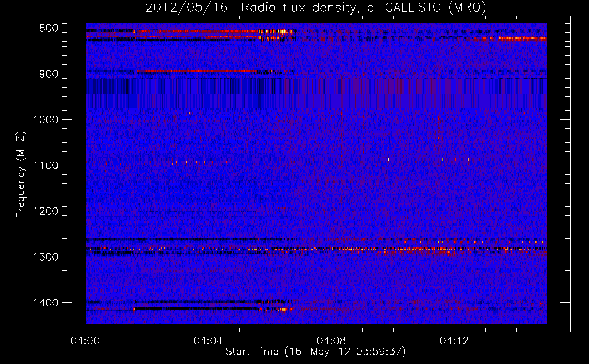Click the 04:12 time tick label
Image resolution: width=589 pixels, height=364 pixels.
pos(454,341)
